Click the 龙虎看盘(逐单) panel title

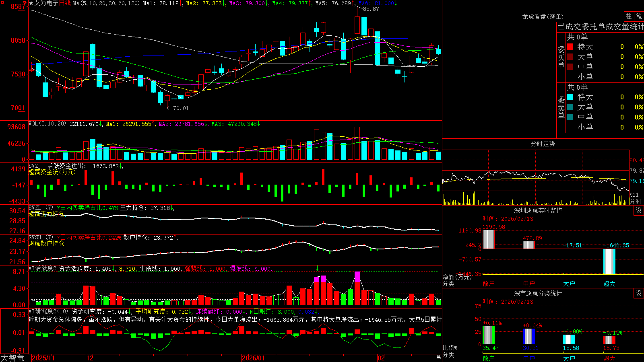[x=543, y=16]
